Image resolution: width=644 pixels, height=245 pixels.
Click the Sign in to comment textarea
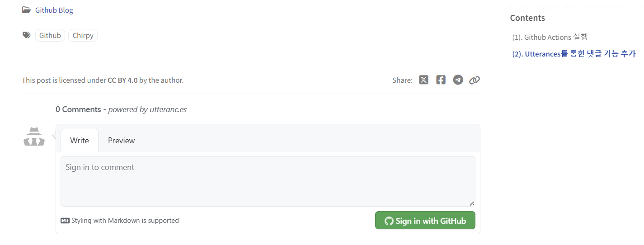(x=268, y=181)
